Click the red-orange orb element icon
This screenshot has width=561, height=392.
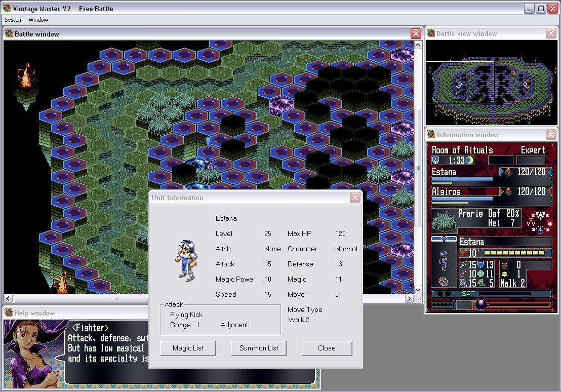[x=550, y=224]
